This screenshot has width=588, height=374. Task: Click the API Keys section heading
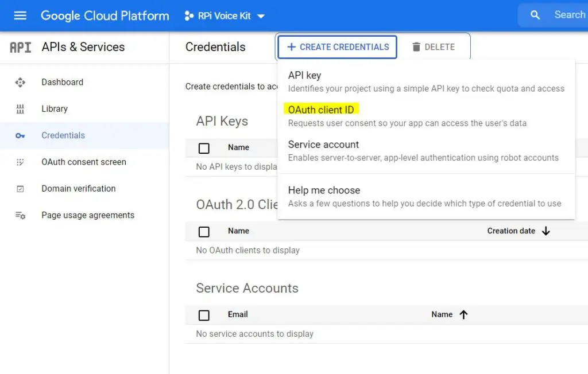222,121
